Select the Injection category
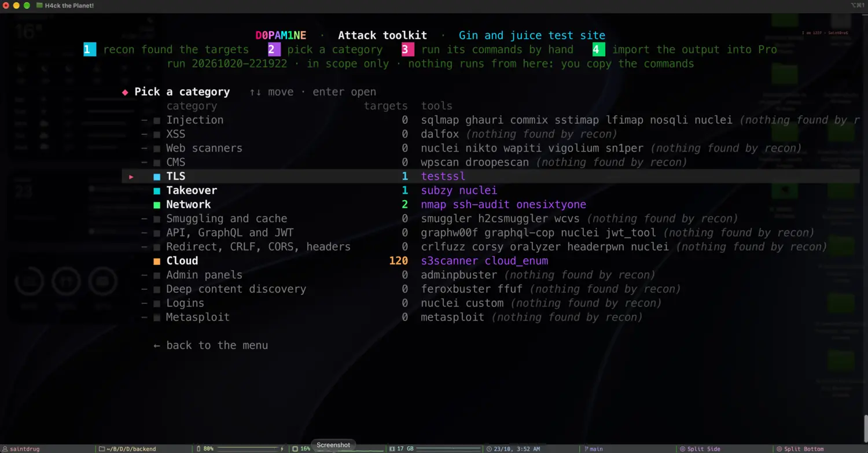The width and height of the screenshot is (868, 453). (x=195, y=120)
